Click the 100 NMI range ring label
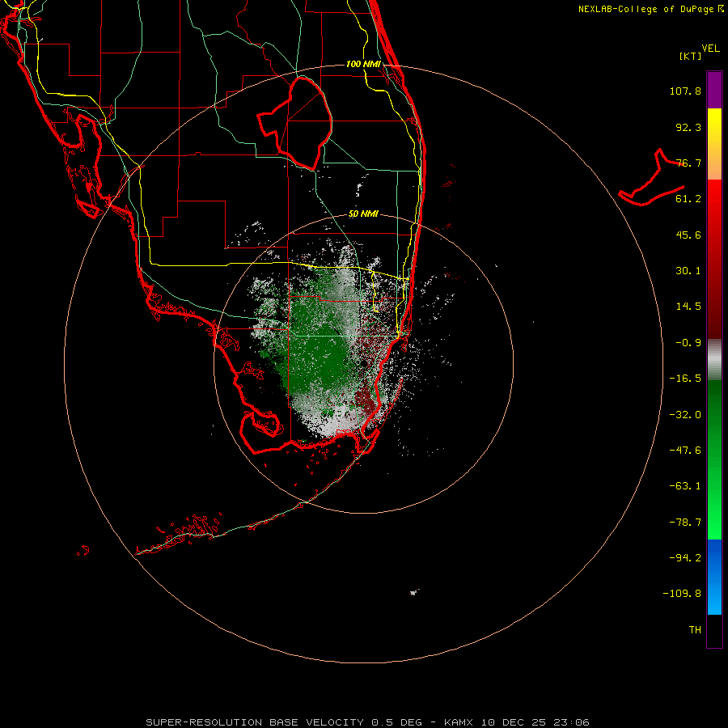 363,64
